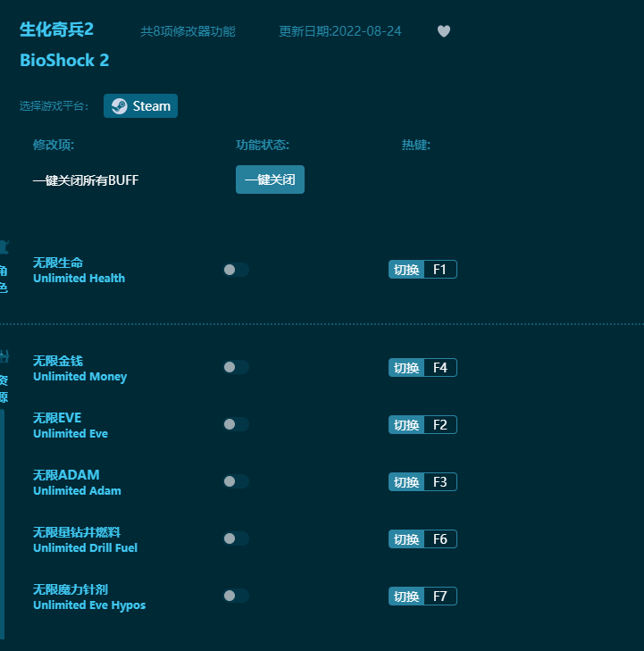
Task: Turn on Unlimited Drill Fuel switch
Action: tap(236, 538)
